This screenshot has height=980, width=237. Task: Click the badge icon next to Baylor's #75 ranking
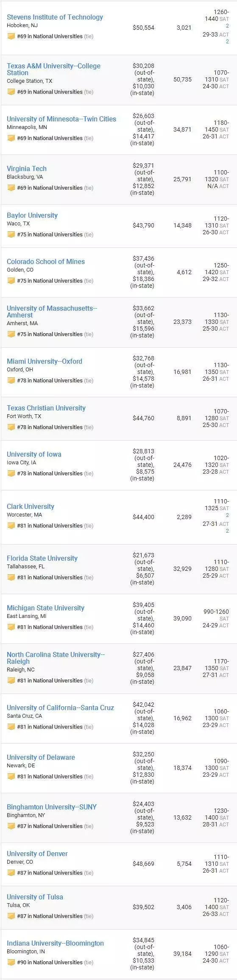(11, 234)
